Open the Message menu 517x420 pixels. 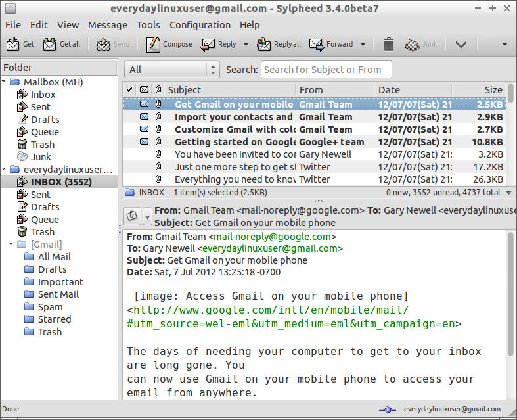[x=108, y=25]
